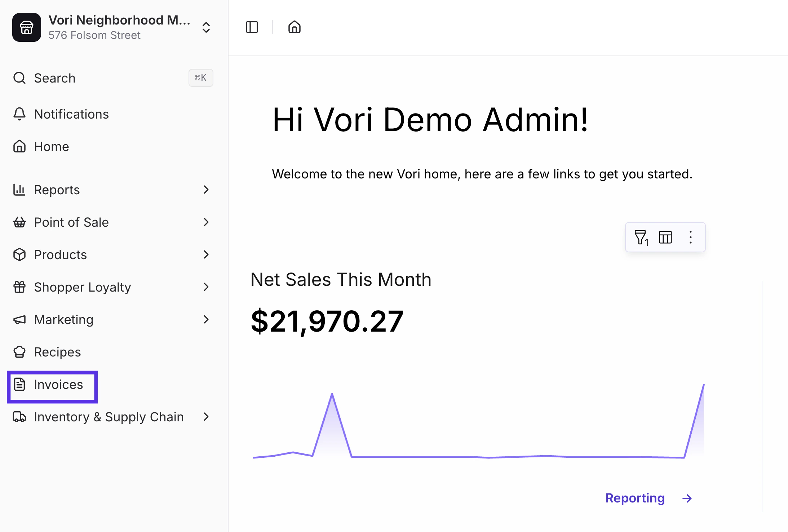Open the Marketing menu item
The width and height of the screenshot is (788, 532).
tap(64, 319)
